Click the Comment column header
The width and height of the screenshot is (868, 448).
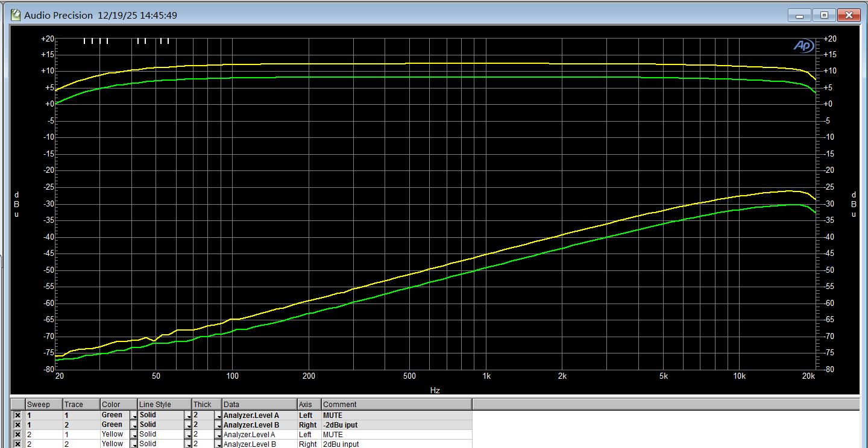coord(396,405)
